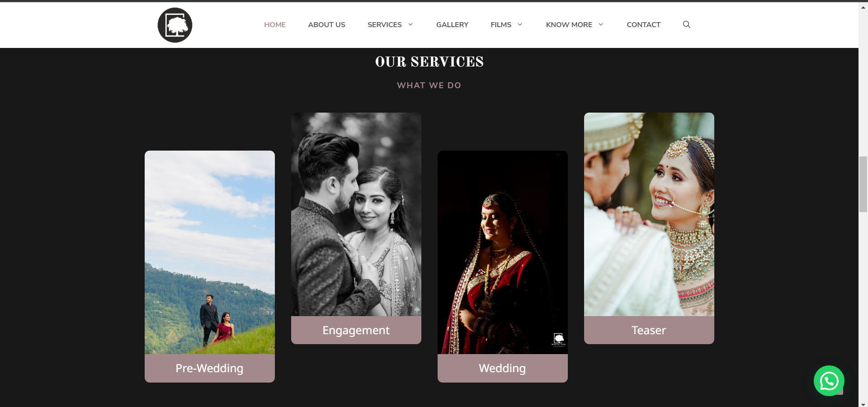Screen dimensions: 868x407
Task: Select the Wedding service label
Action: [503, 368]
